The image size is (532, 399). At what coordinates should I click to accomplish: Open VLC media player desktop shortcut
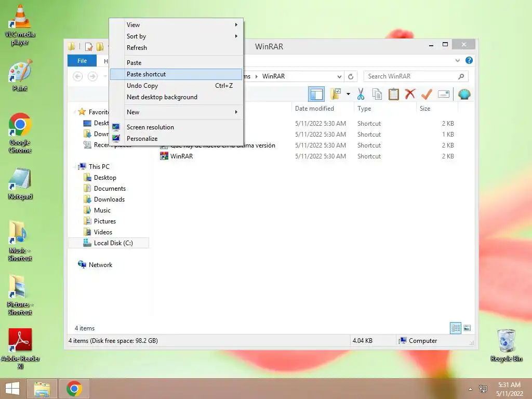(20, 25)
